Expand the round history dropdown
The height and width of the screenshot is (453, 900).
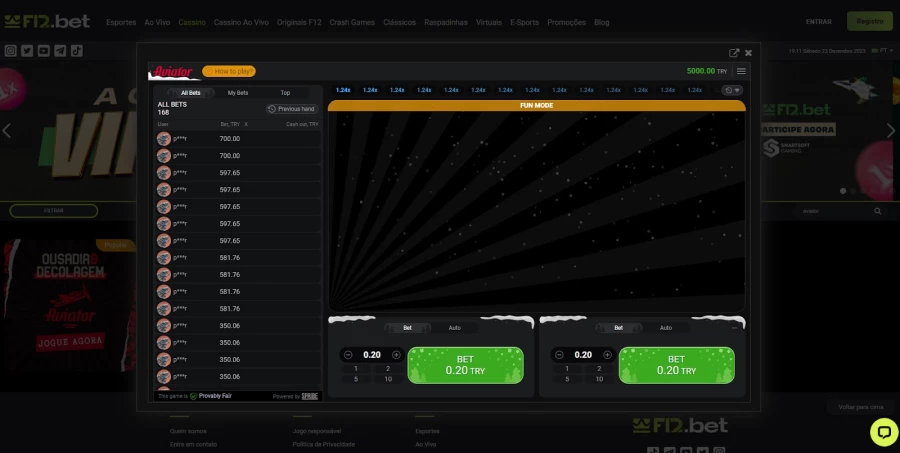tap(732, 90)
